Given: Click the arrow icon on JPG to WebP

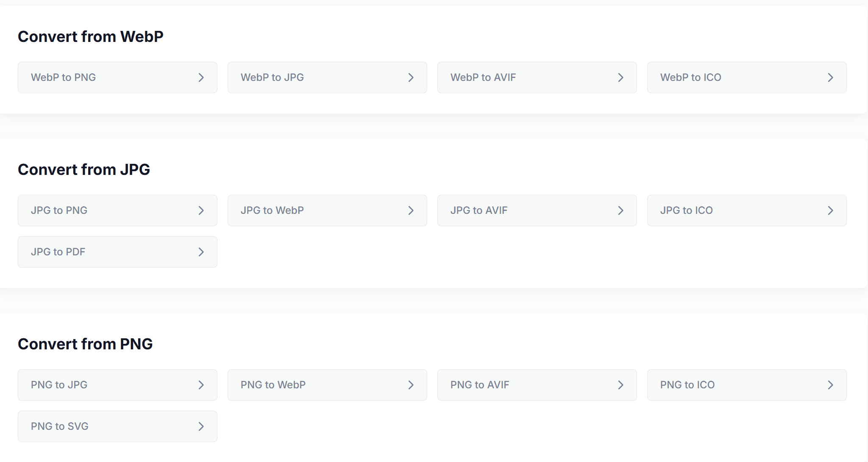Looking at the screenshot, I should [411, 210].
